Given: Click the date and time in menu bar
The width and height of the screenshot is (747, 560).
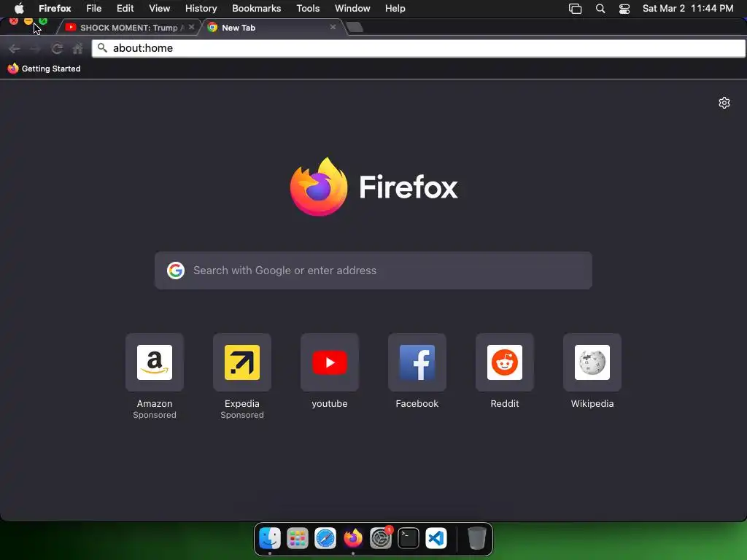Looking at the screenshot, I should point(687,8).
